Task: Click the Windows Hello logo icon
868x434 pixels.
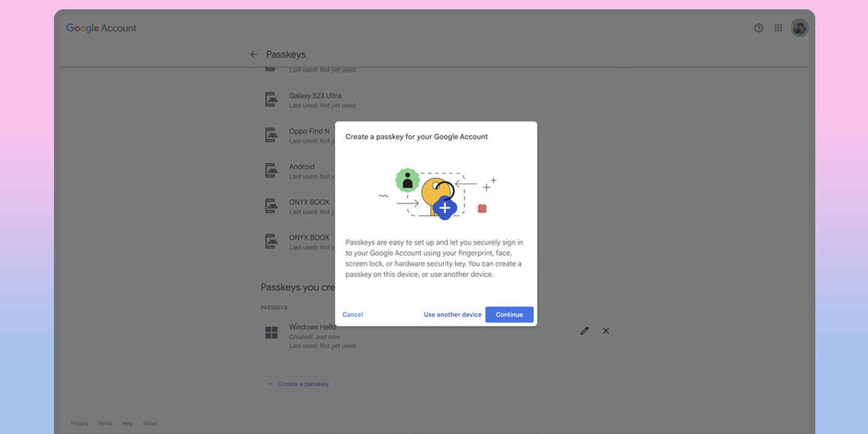Action: coord(271,332)
